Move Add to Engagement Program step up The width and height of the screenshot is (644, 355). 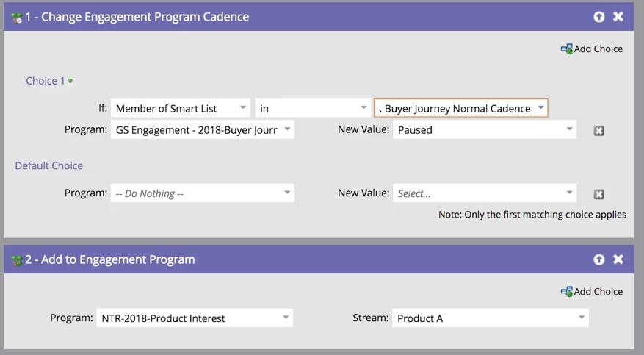click(599, 259)
